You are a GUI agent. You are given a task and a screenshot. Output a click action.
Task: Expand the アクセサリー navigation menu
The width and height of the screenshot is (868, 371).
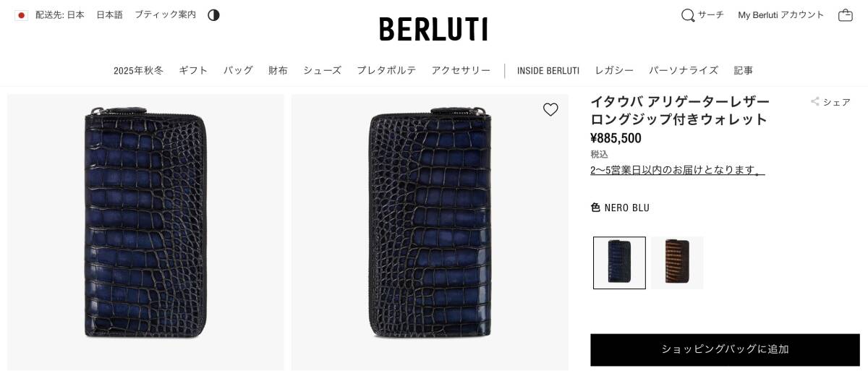tap(461, 70)
